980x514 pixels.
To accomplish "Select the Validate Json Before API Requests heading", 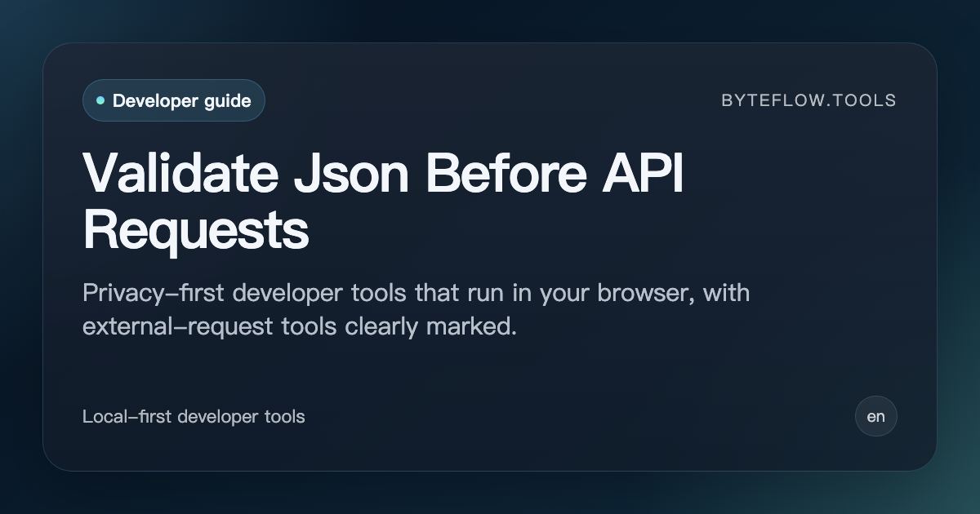I will pyautogui.click(x=383, y=201).
